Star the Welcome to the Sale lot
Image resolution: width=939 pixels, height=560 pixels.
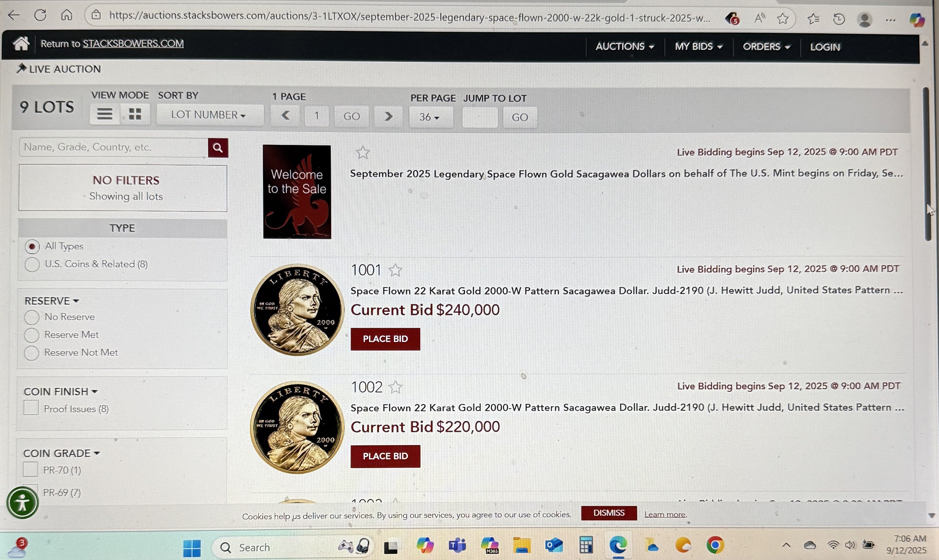363,152
